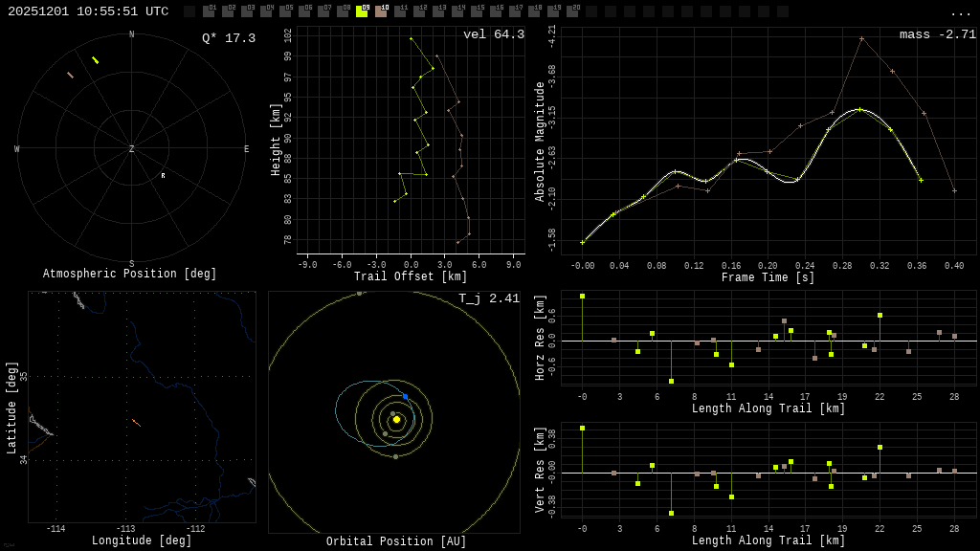The width and height of the screenshot is (980, 551).
Task: Click the Z zenith label in polar plot
Action: pos(131,148)
